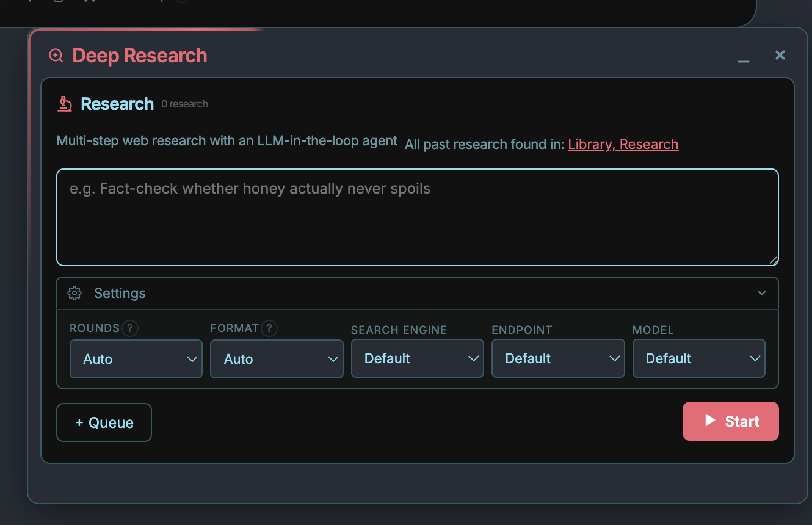Add the query with + Queue button
This screenshot has width=812, height=525.
coord(104,422)
